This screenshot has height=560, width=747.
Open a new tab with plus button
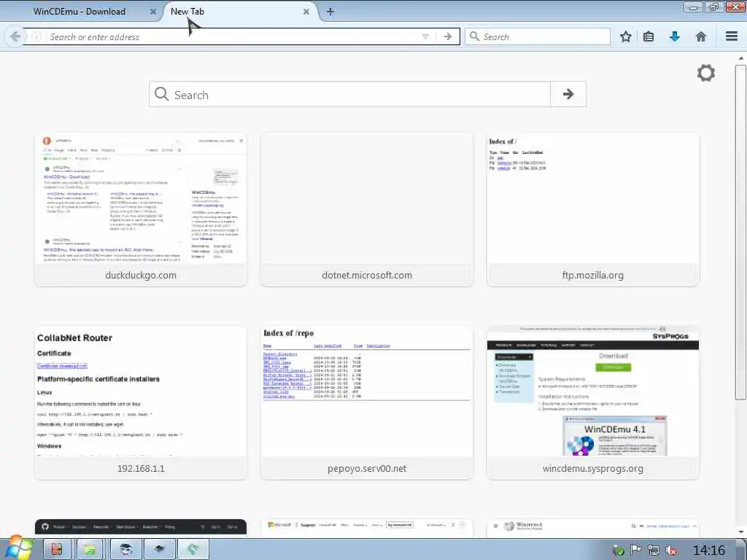330,12
